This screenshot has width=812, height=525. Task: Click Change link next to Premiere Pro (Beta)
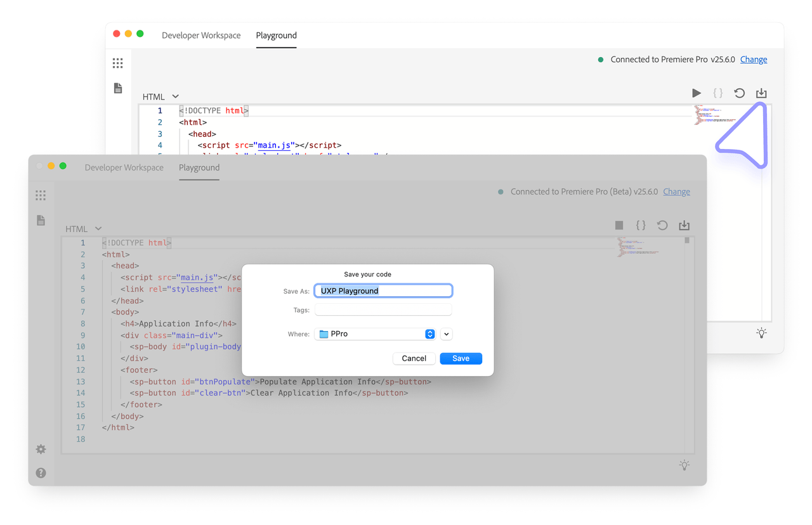click(x=676, y=191)
